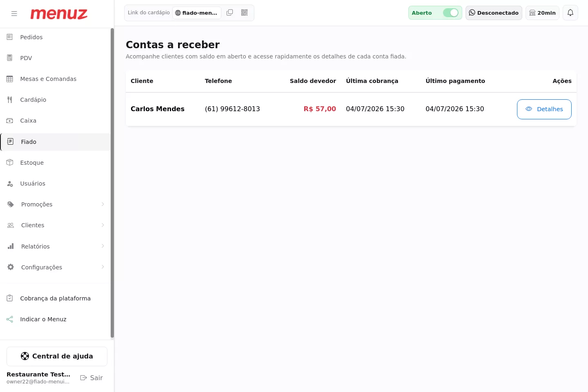Click the Relatórios bar chart icon

tap(11, 246)
